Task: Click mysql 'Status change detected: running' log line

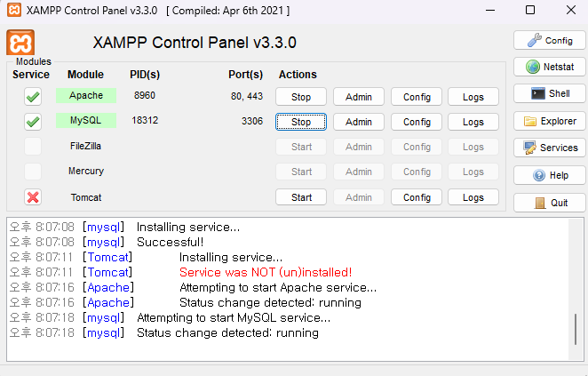Action: (227, 332)
